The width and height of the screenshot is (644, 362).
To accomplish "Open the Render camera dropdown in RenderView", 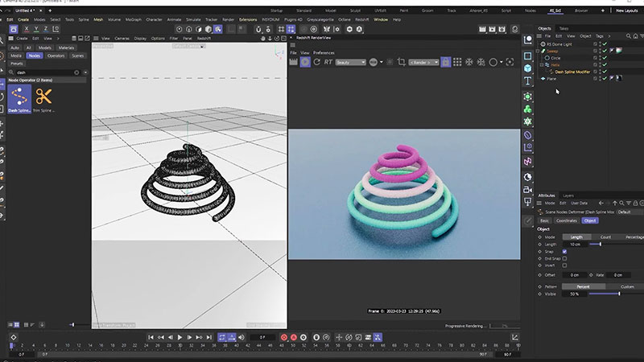I will pyautogui.click(x=422, y=62).
